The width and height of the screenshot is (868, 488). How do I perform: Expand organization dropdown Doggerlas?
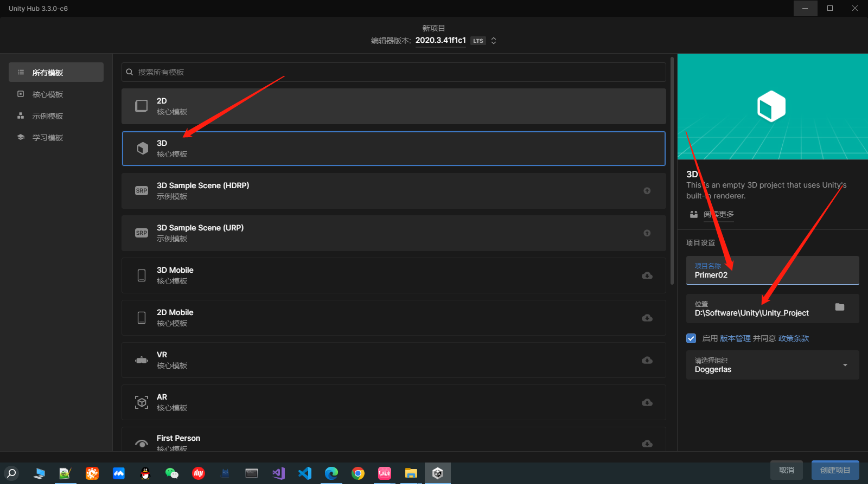coord(773,365)
